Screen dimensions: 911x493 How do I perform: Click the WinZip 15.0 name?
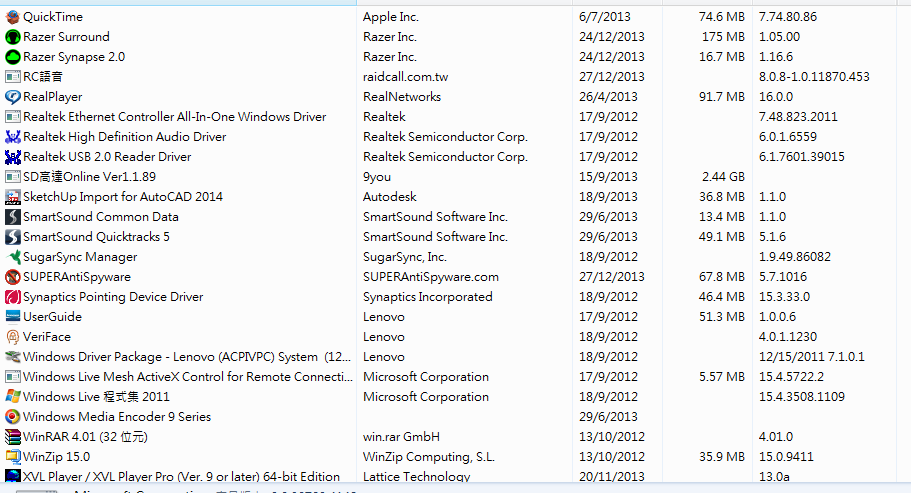pos(57,457)
